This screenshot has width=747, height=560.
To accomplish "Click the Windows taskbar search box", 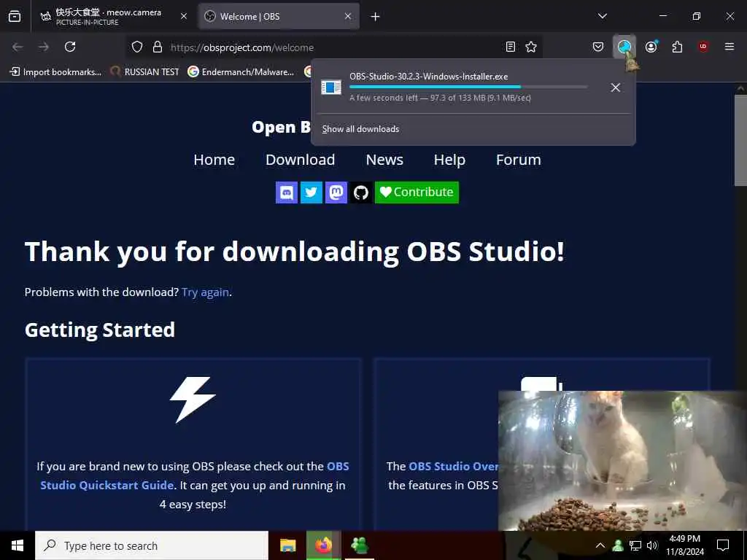I will pyautogui.click(x=152, y=545).
